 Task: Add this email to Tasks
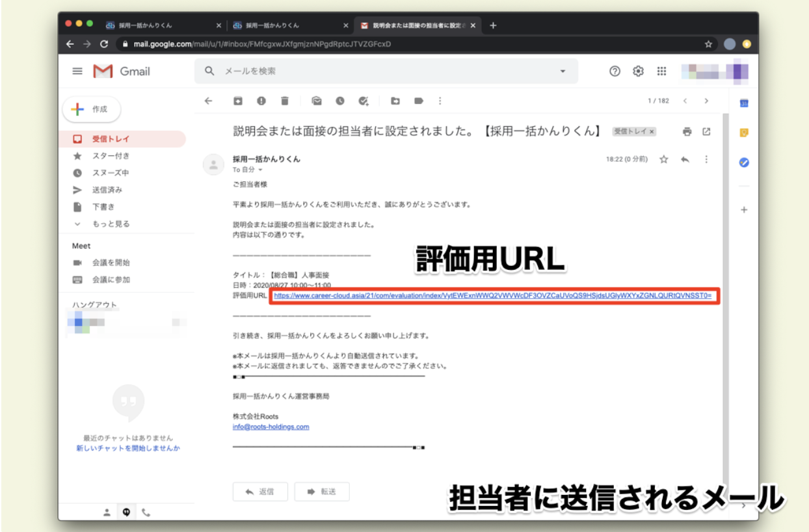[364, 101]
